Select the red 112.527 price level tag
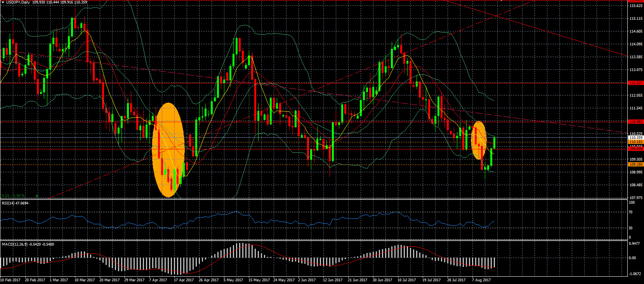 click(636, 83)
